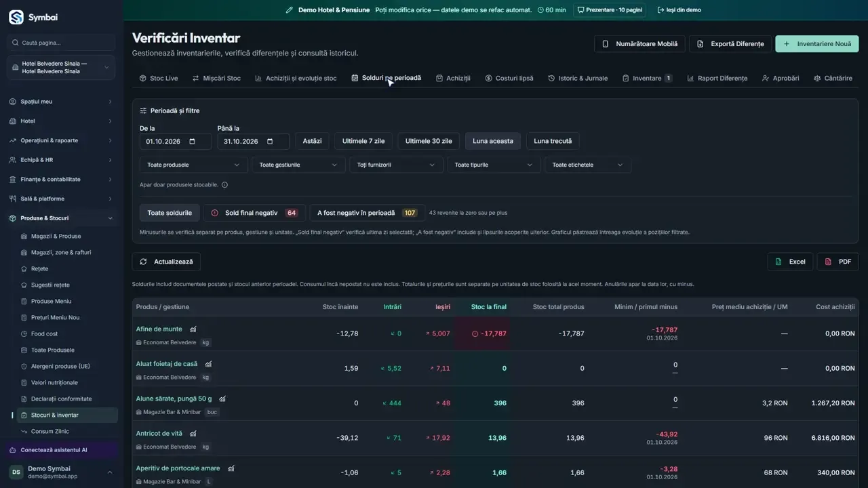Click the Symbai logo icon
The height and width of the screenshot is (488, 868).
coord(16,17)
